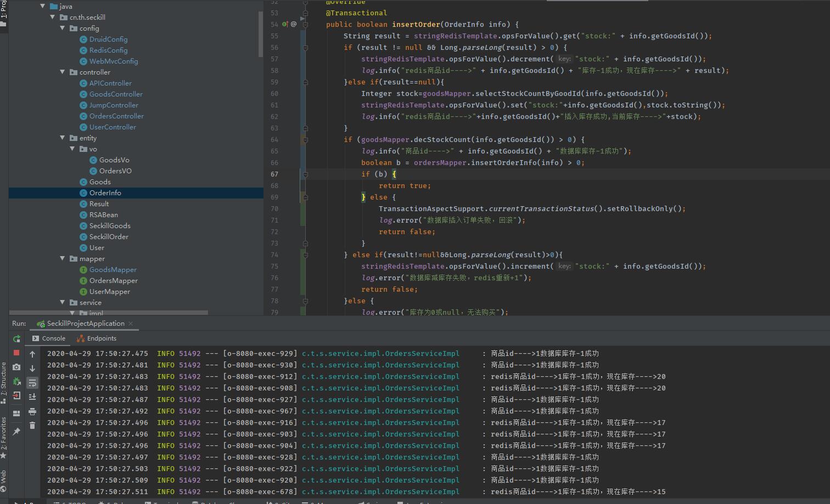Collapse the controller package
The height and width of the screenshot is (504, 830).
[63, 72]
